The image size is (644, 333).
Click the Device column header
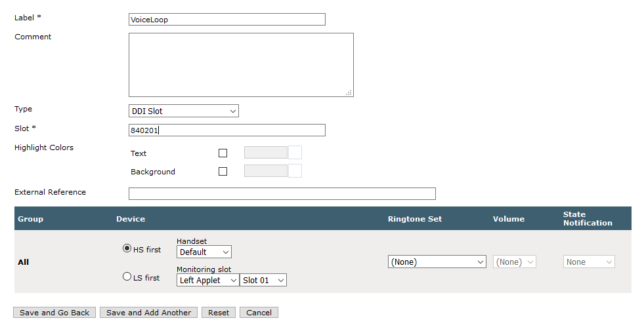click(x=131, y=219)
